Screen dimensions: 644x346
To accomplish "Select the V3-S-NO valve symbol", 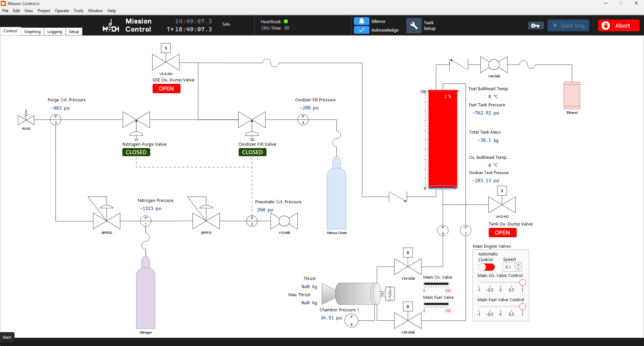I will (165, 62).
